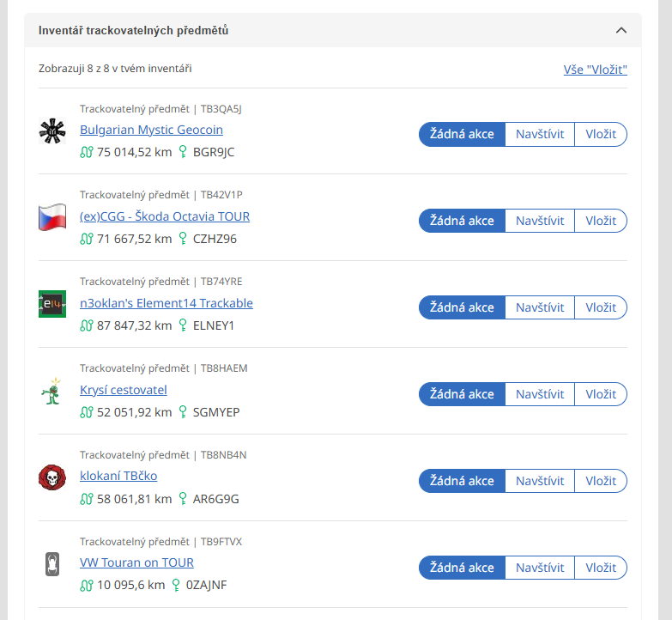
Task: Choose Žádná akce for Krysí cestovatel
Action: tap(462, 394)
